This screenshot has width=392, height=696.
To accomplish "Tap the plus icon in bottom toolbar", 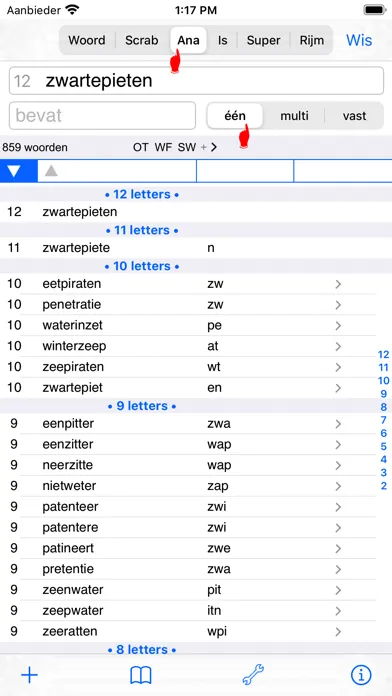I will click(29, 676).
